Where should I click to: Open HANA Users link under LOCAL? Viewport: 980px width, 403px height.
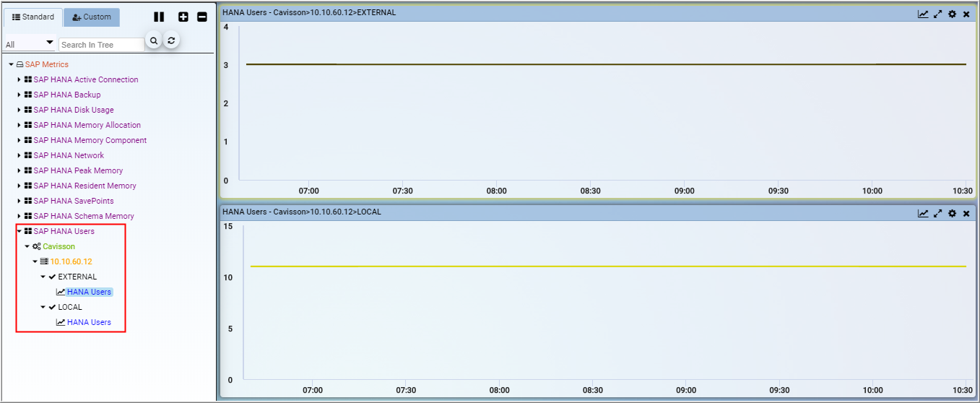click(89, 323)
